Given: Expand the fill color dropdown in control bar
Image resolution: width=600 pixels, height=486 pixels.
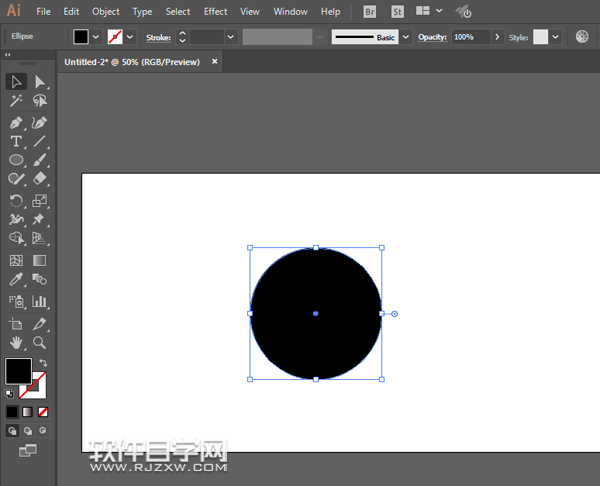Looking at the screenshot, I should tap(96, 36).
